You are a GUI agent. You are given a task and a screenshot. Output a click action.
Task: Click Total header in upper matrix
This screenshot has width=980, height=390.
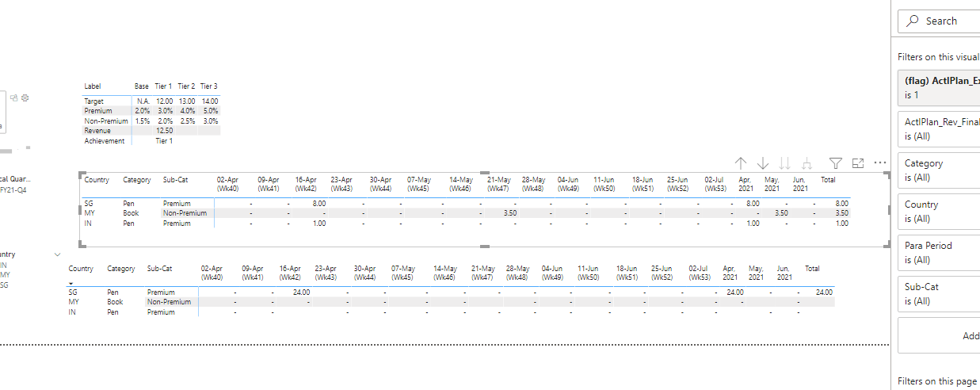click(828, 180)
